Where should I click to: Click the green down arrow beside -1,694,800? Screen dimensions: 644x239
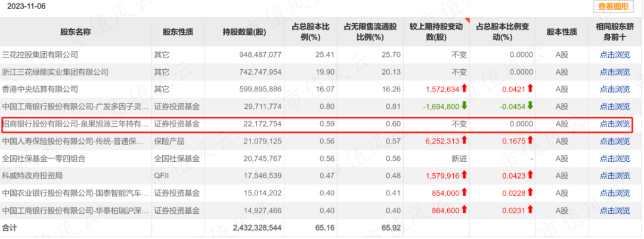[x=465, y=106]
